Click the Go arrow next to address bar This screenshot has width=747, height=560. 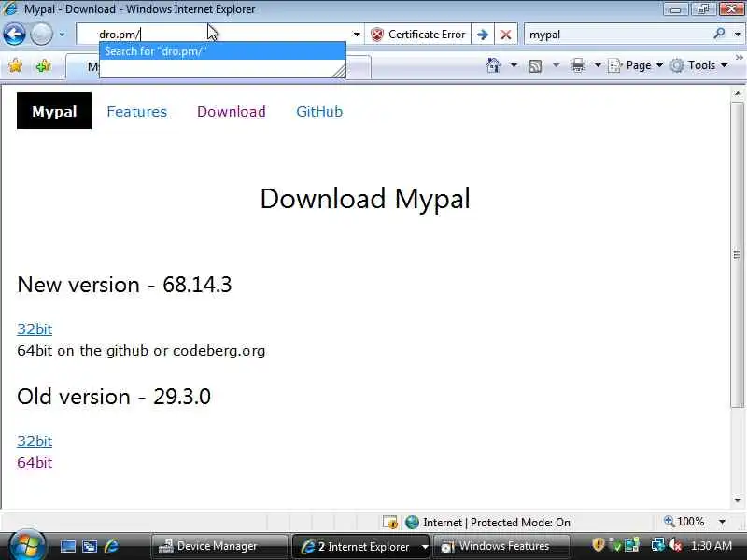point(483,35)
